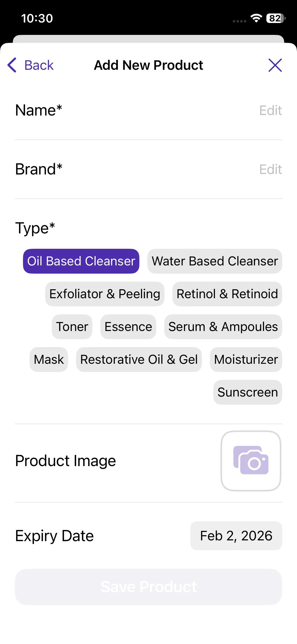Choose the Moisturizer type
The height and width of the screenshot is (644, 297).
[246, 360]
